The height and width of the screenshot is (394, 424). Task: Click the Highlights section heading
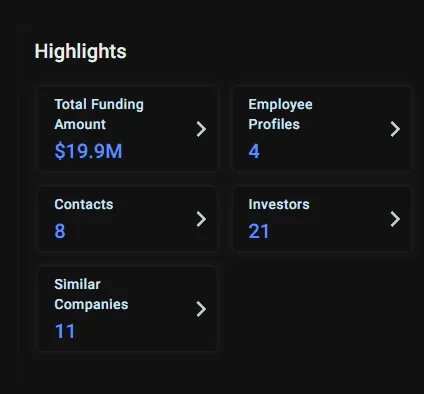point(81,52)
